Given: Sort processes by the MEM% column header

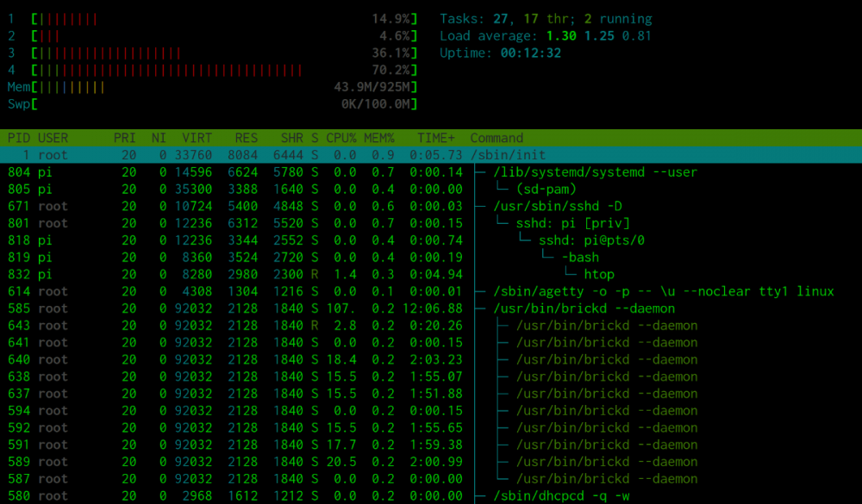Looking at the screenshot, I should click(378, 138).
